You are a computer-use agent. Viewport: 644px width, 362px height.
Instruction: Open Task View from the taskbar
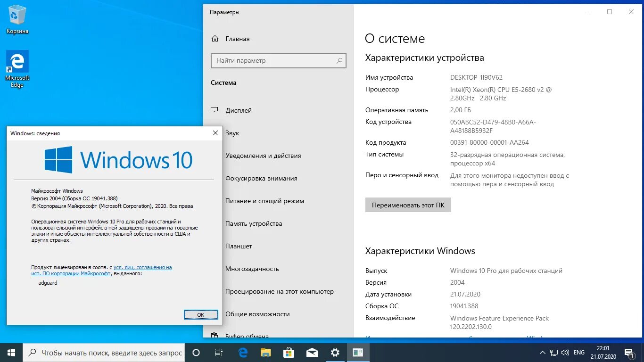[x=219, y=353]
